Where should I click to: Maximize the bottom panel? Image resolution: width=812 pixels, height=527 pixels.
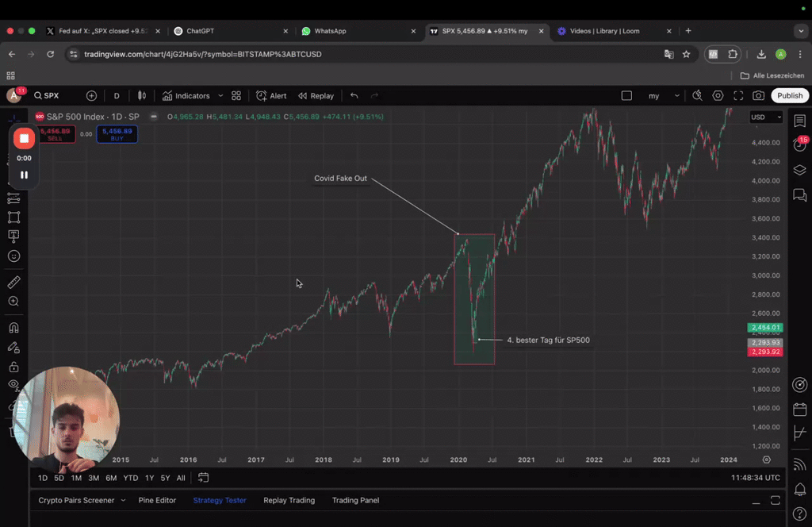776,501
